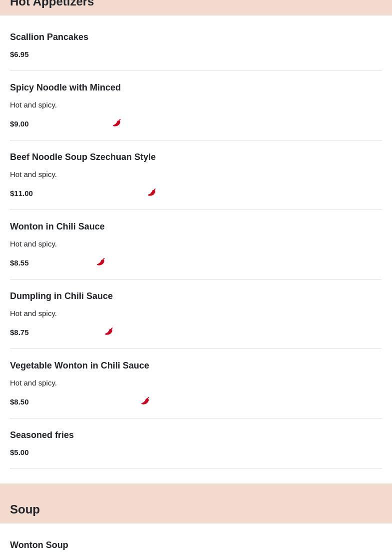Click the $8.75 price under Dumpling in Chili Sauce
This screenshot has width=392, height=552.
(x=19, y=332)
